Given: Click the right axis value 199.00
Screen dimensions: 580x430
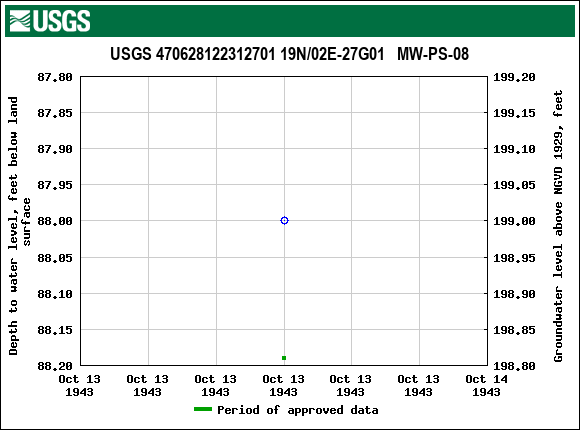Looking at the screenshot, I should 515,221.
